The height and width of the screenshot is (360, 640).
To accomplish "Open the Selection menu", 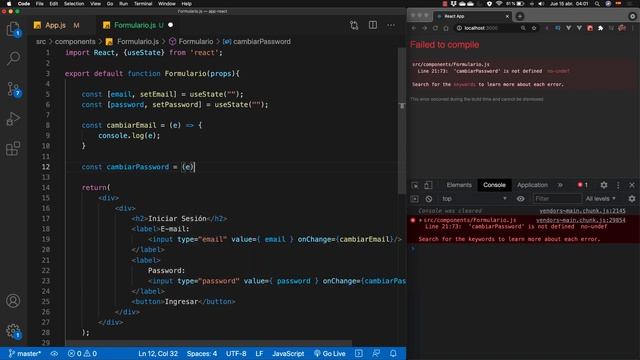I will [x=74, y=4].
